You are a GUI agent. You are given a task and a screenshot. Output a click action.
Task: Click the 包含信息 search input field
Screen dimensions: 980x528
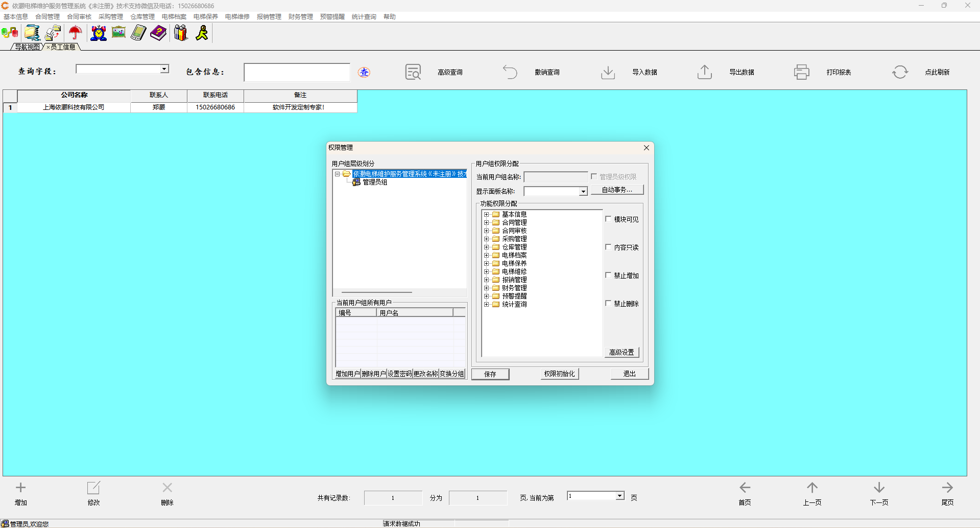coord(297,73)
